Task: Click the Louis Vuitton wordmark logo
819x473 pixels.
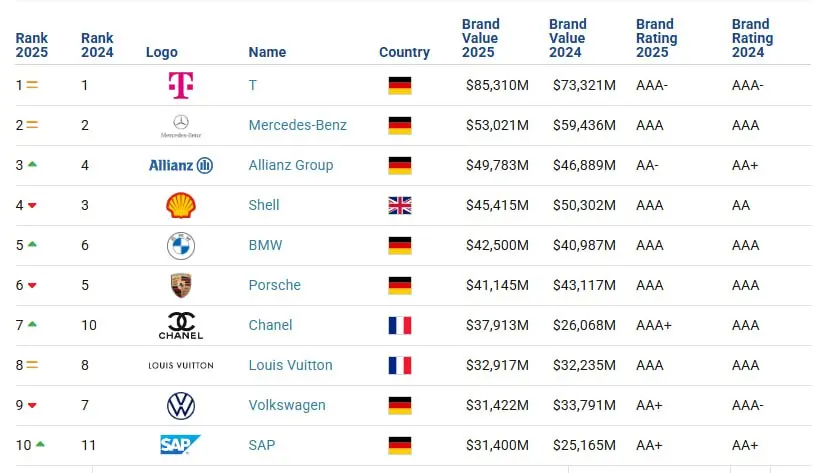Action: pyautogui.click(x=180, y=365)
